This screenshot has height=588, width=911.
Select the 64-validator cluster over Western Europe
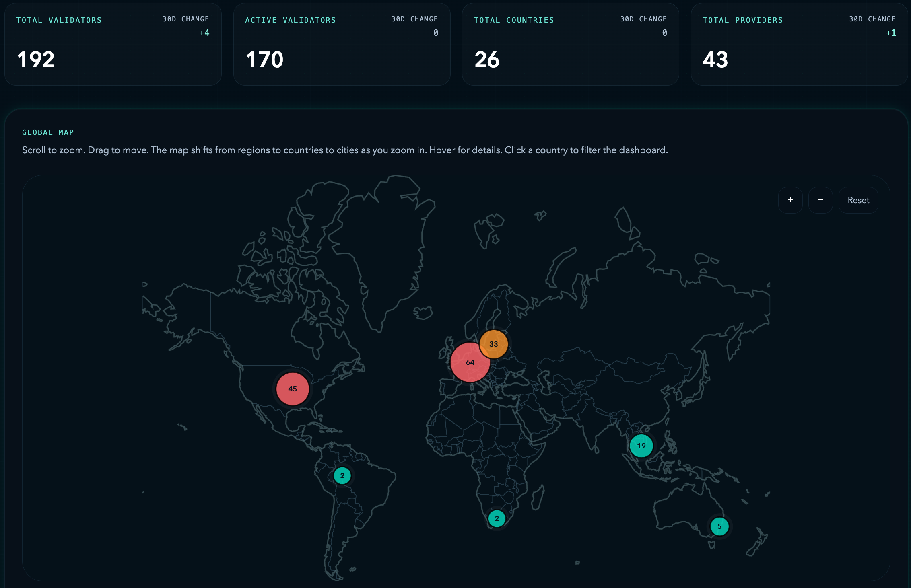click(470, 362)
